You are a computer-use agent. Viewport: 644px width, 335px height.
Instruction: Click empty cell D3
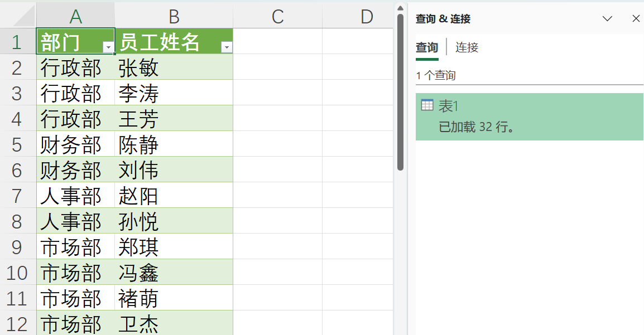[367, 93]
